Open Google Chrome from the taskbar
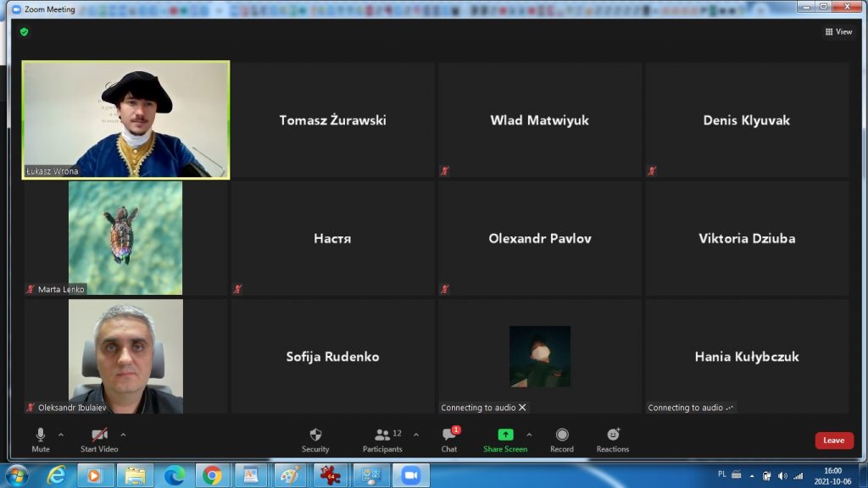The width and height of the screenshot is (868, 488). 212,475
